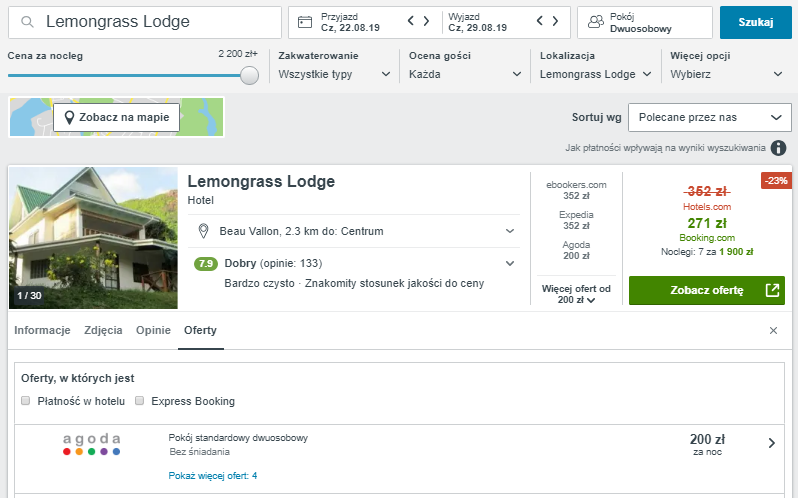
Task: Click the map pin icon
Action: click(x=70, y=118)
